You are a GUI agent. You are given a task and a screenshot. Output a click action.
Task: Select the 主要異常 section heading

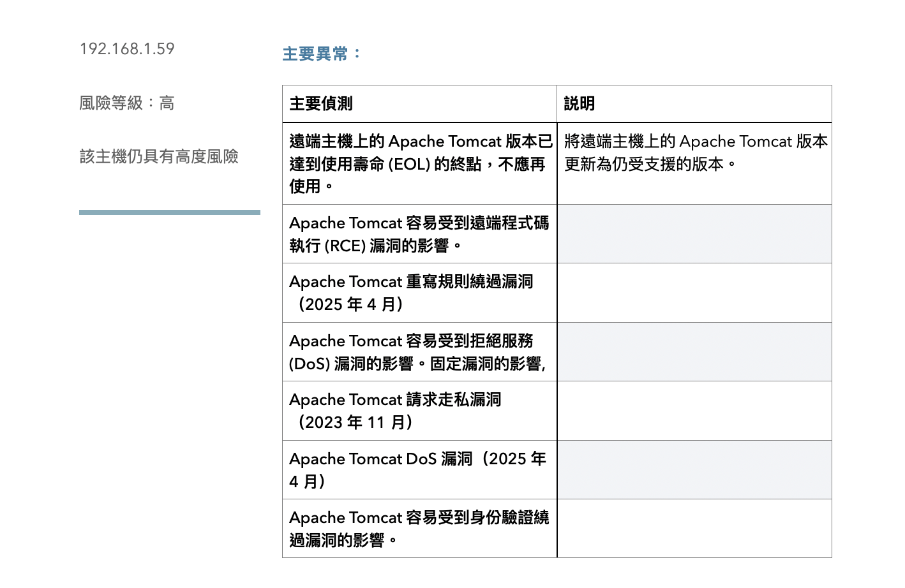tap(322, 54)
